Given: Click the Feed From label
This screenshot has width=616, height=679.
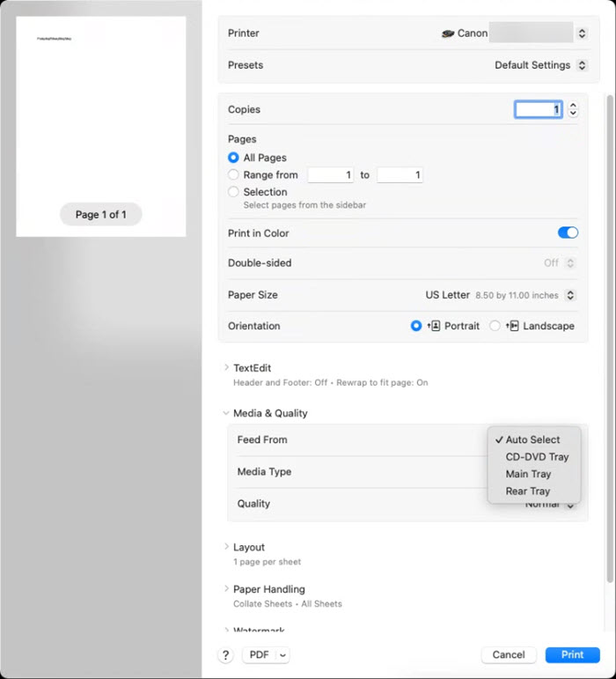Looking at the screenshot, I should coord(262,439).
